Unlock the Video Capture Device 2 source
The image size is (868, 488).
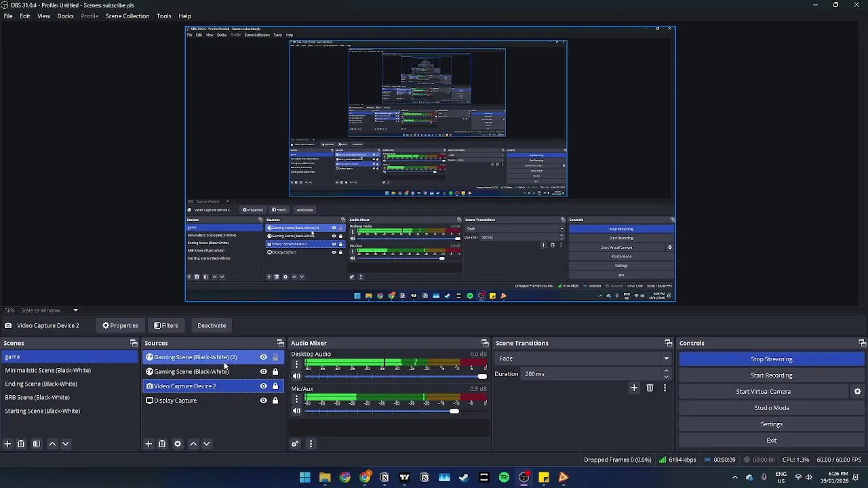[275, 386]
